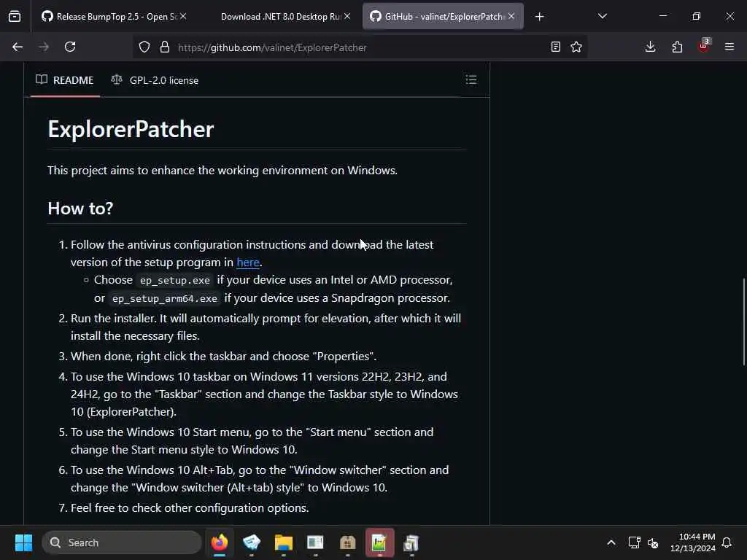Open Firefox hamburger application menu
The height and width of the screenshot is (560, 747).
(729, 47)
